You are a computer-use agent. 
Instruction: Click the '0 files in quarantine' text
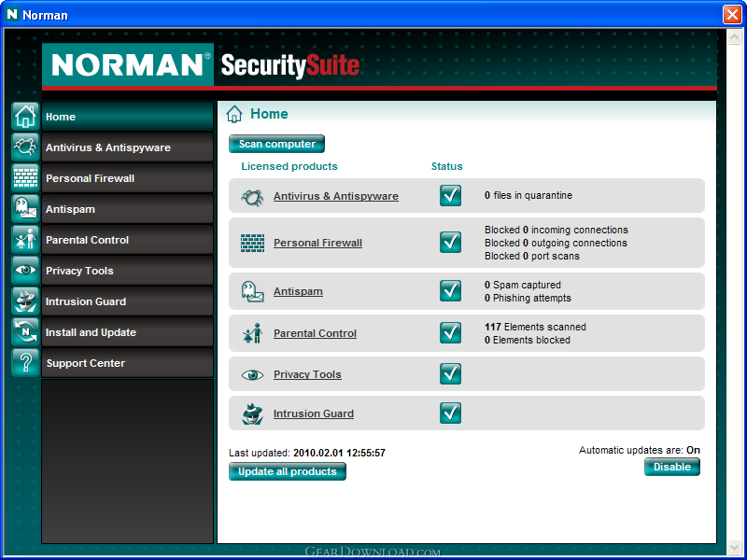pyautogui.click(x=529, y=195)
